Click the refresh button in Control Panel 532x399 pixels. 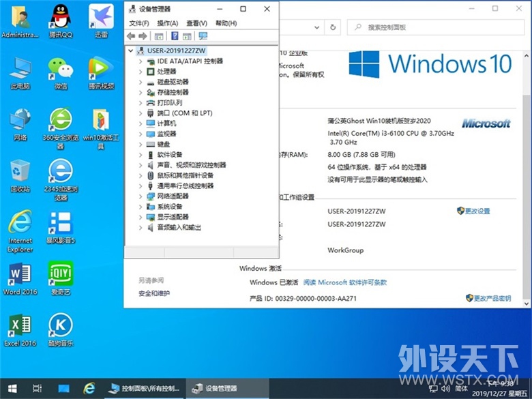[333, 27]
